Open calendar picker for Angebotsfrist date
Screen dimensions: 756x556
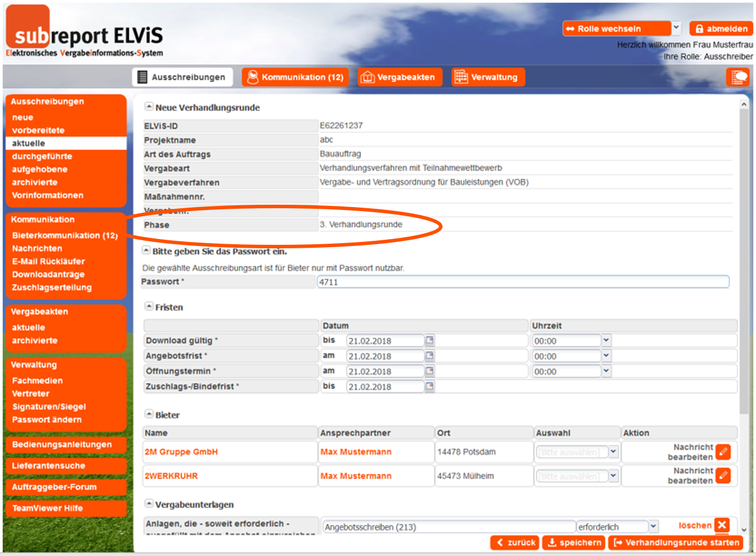(x=429, y=355)
